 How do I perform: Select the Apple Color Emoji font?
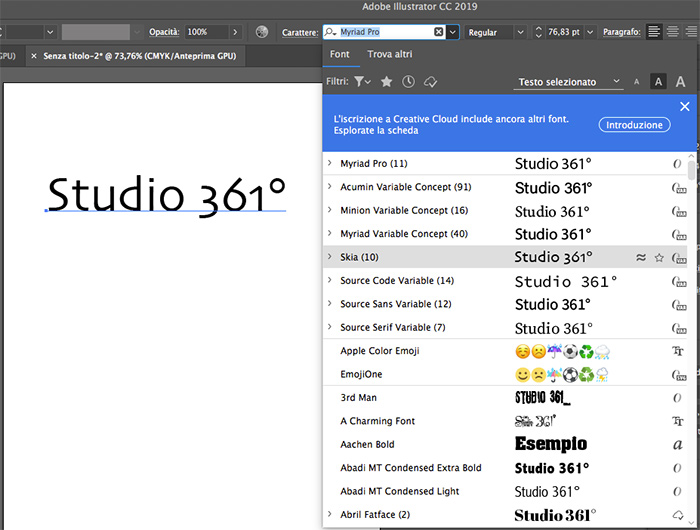[x=504, y=351]
